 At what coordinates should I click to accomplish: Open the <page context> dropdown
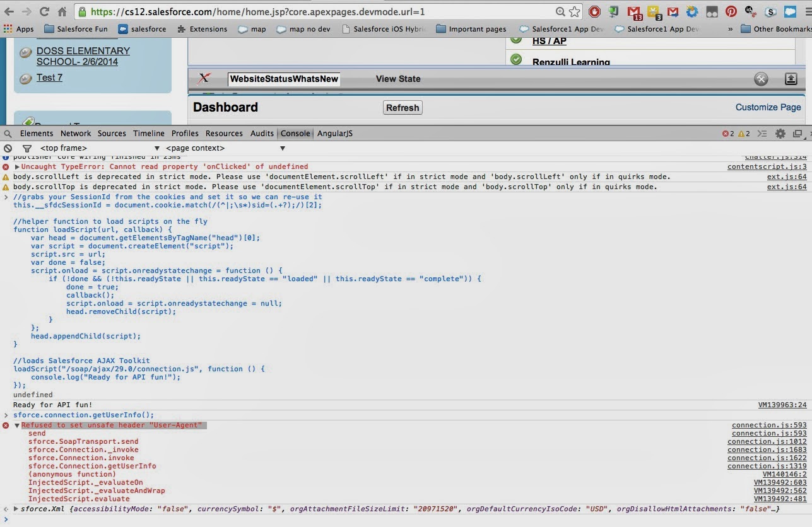pyautogui.click(x=225, y=148)
